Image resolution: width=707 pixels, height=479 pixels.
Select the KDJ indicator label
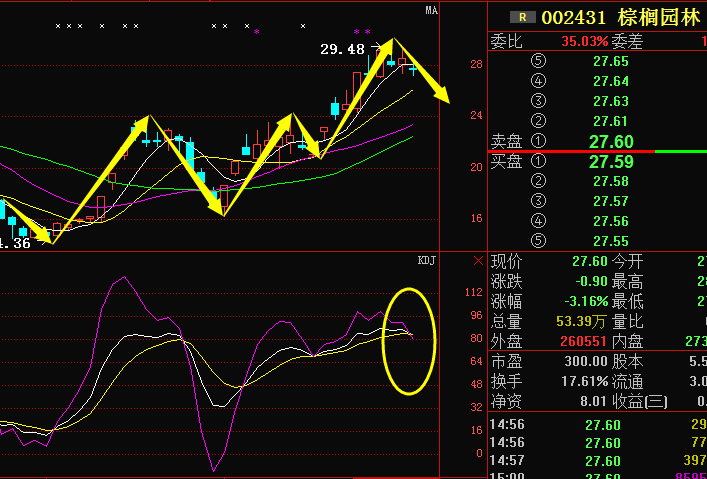tap(427, 260)
